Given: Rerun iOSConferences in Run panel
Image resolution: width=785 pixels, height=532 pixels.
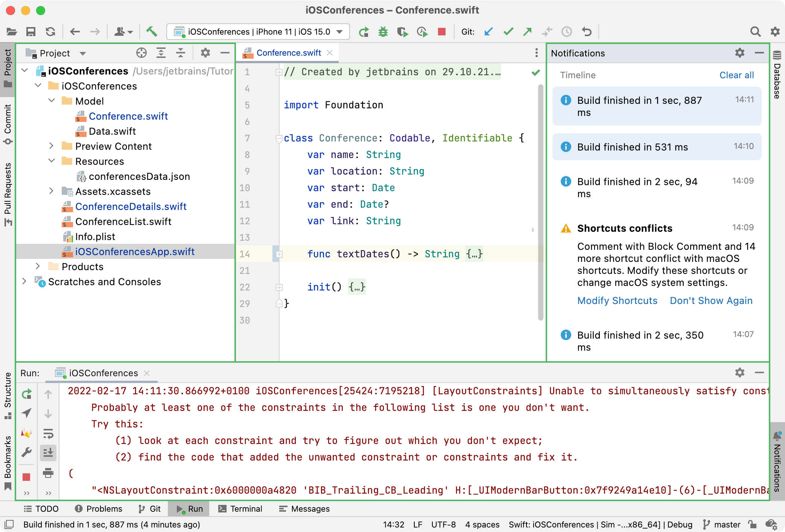Looking at the screenshot, I should click(x=26, y=394).
